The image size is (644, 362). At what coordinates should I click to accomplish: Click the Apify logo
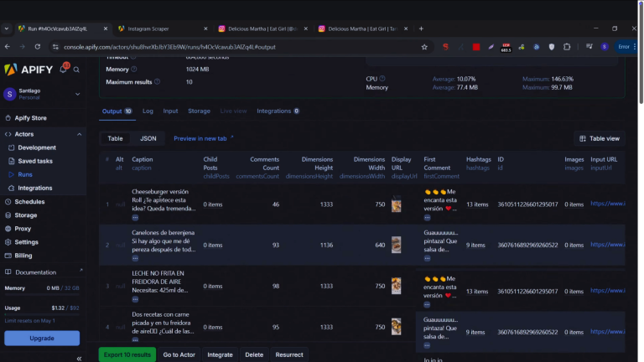coord(29,70)
